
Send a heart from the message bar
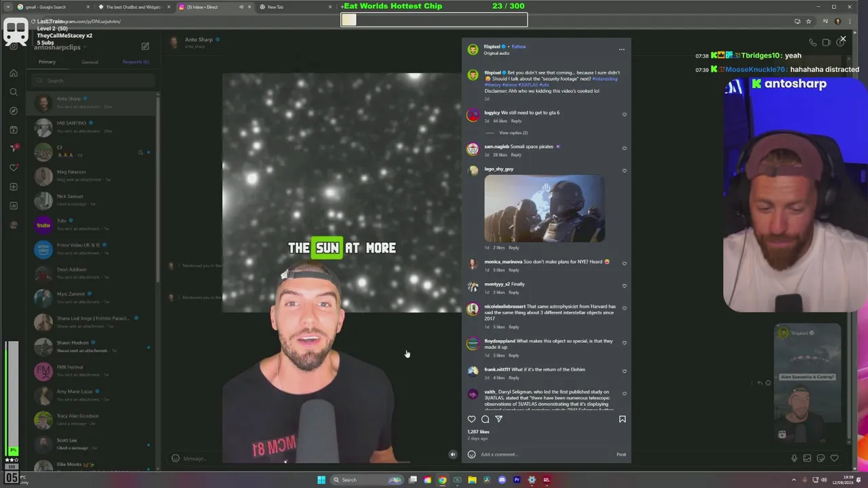tap(834, 458)
